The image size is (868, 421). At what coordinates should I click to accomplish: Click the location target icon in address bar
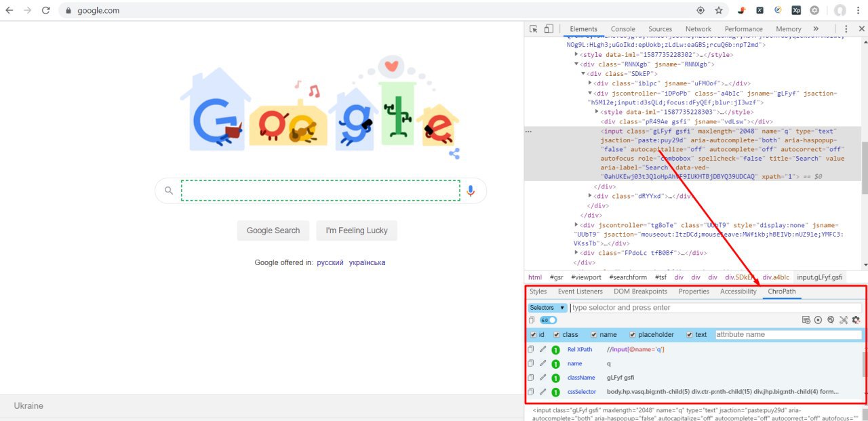tap(701, 10)
